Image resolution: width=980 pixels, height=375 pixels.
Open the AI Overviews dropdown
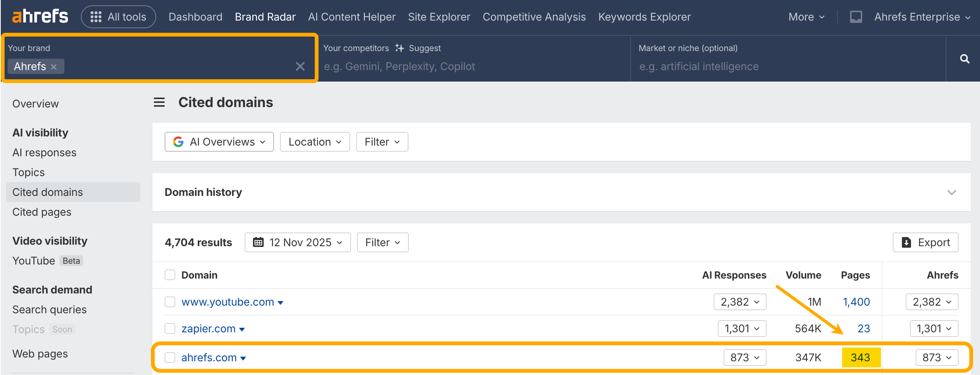click(x=219, y=142)
